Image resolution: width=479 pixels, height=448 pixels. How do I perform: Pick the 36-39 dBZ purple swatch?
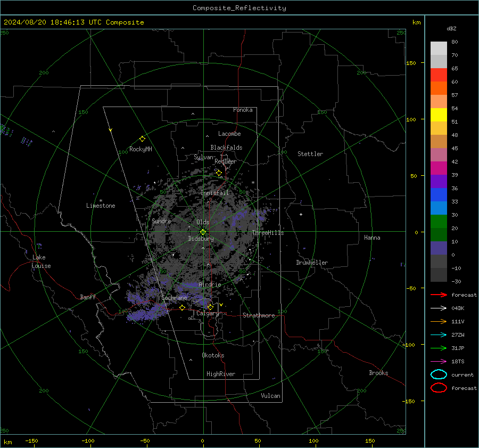pyautogui.click(x=439, y=182)
